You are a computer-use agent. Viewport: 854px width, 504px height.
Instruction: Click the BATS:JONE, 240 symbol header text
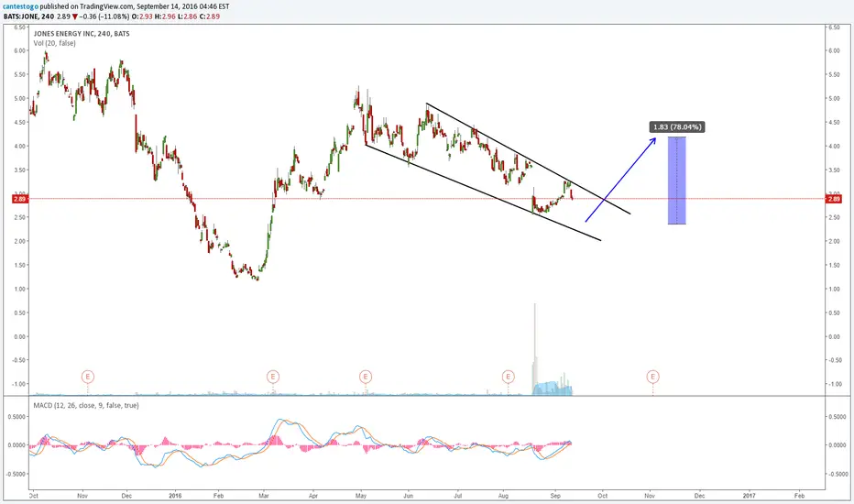(27, 16)
